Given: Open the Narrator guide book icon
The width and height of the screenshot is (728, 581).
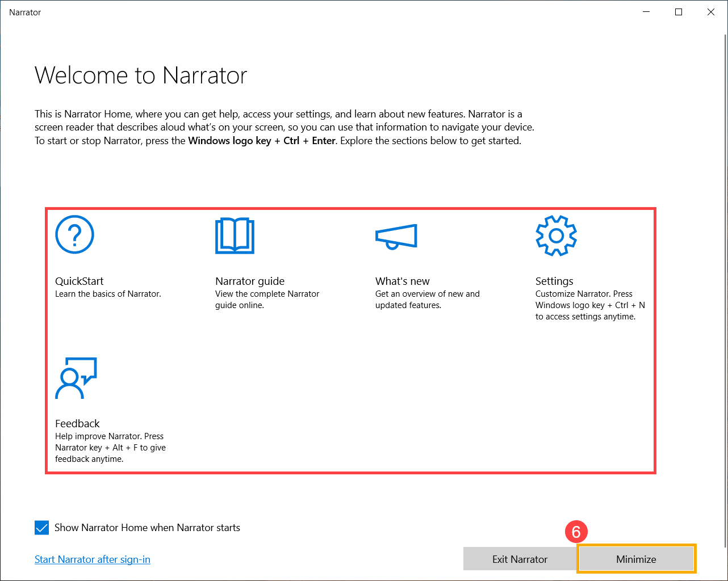Looking at the screenshot, I should point(235,235).
